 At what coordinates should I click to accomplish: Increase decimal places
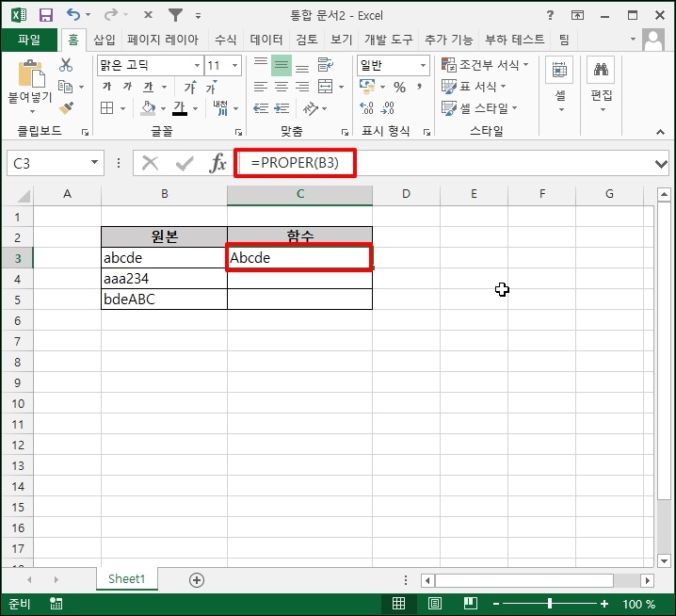click(x=366, y=107)
